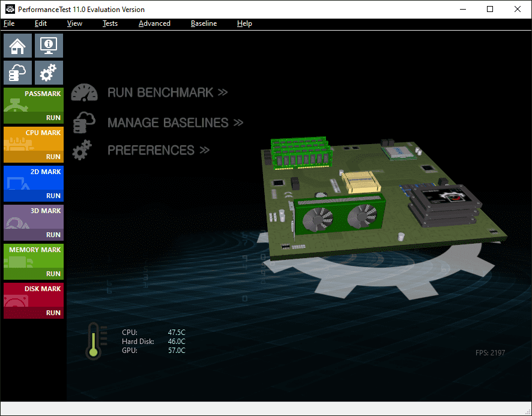This screenshot has width=532, height=416.
Task: Click the MANAGE BASELINES link
Action: point(175,122)
